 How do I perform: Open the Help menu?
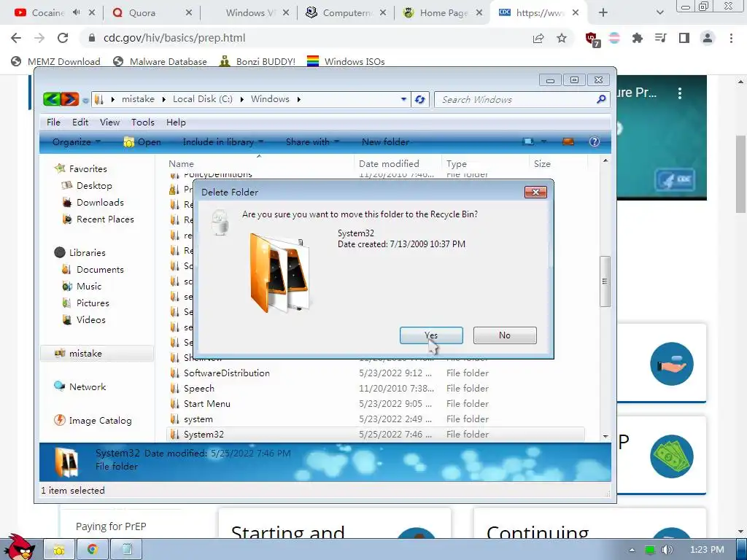click(176, 122)
